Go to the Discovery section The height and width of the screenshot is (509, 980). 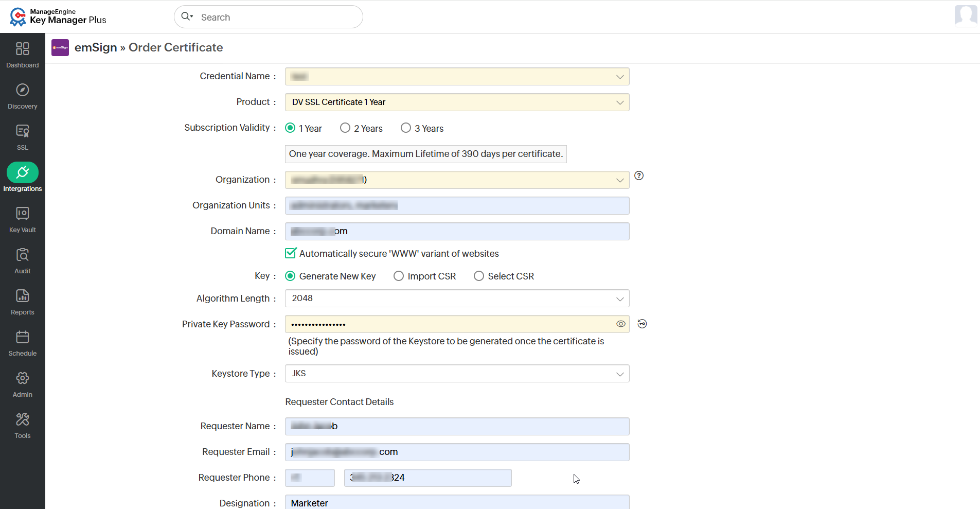pos(23,96)
